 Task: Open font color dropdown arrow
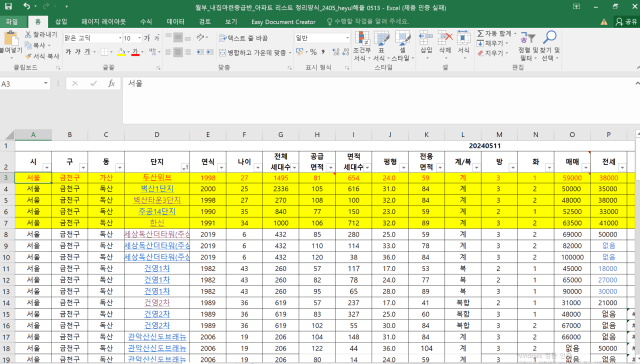pyautogui.click(x=142, y=52)
